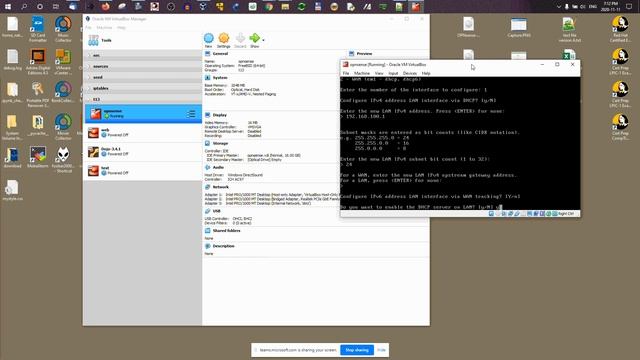Click the Description section header

pos(224,246)
